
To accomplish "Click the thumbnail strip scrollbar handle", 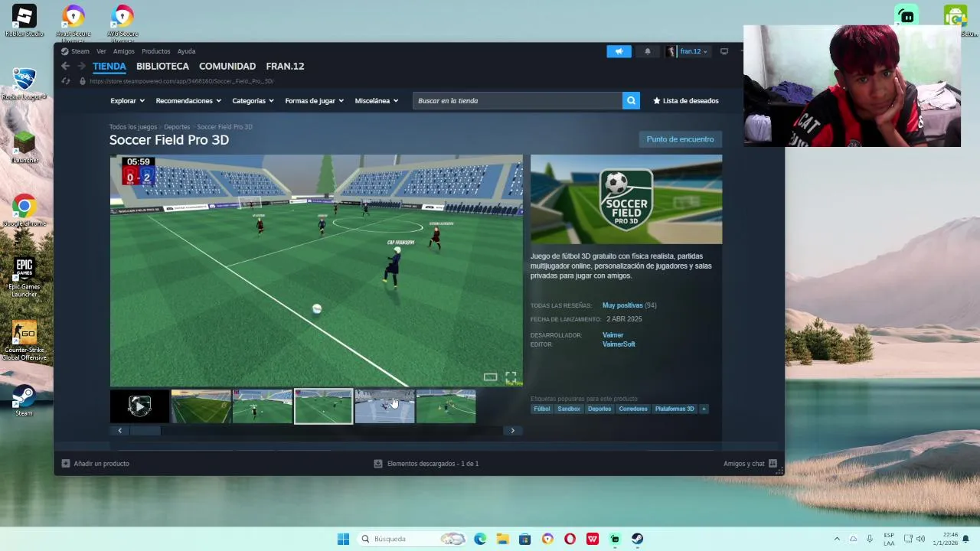I will [x=145, y=430].
